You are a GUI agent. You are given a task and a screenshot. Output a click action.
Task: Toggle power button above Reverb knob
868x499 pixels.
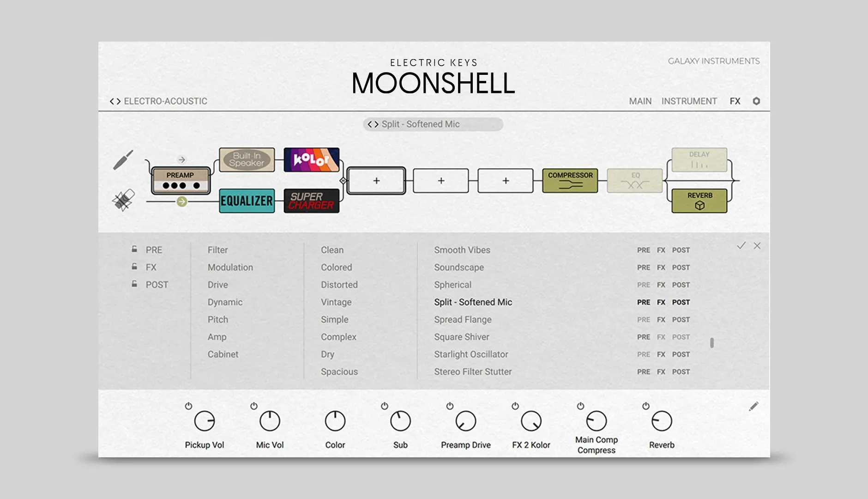646,406
